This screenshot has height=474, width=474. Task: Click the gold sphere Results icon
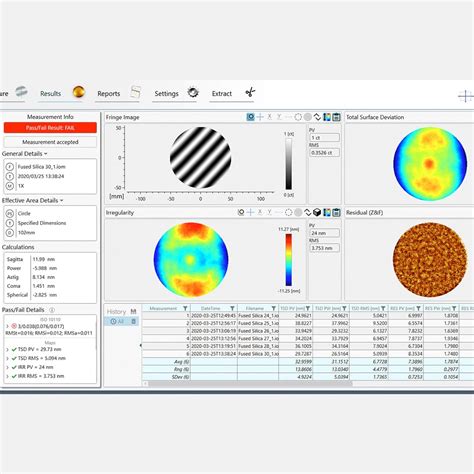coord(79,92)
